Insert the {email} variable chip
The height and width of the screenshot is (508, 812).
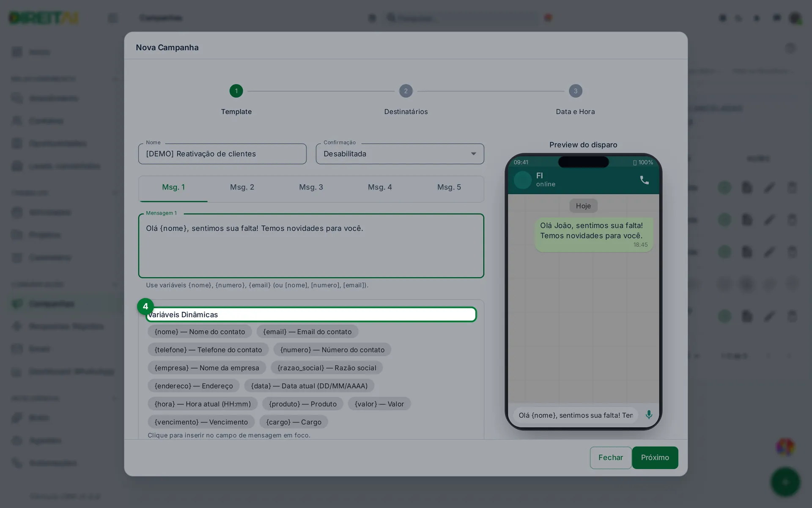pyautogui.click(x=307, y=332)
